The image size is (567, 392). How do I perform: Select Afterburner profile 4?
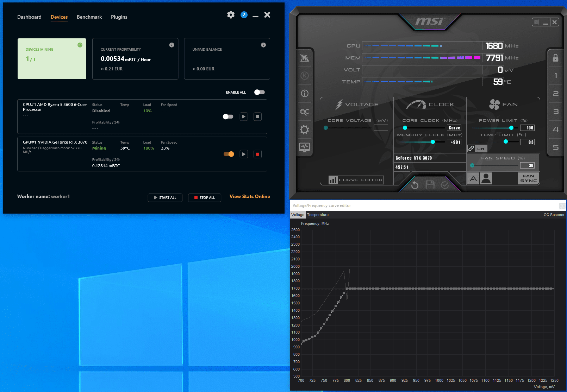tap(555, 129)
